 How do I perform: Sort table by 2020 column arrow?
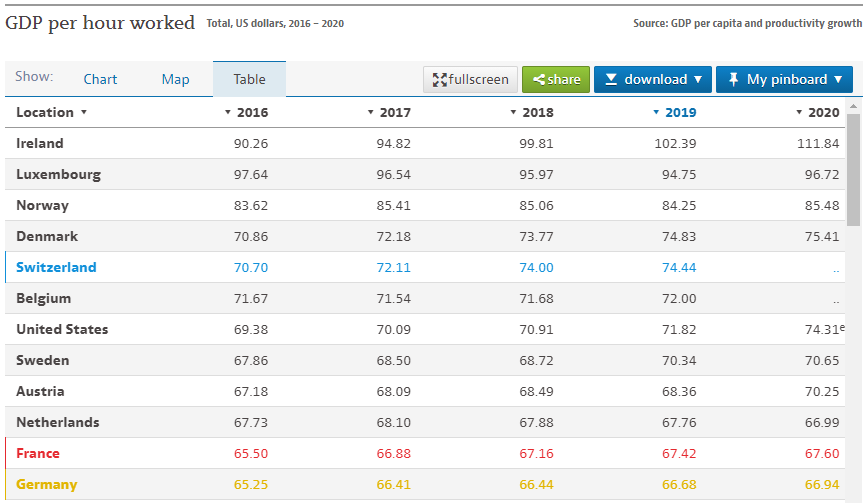point(799,112)
